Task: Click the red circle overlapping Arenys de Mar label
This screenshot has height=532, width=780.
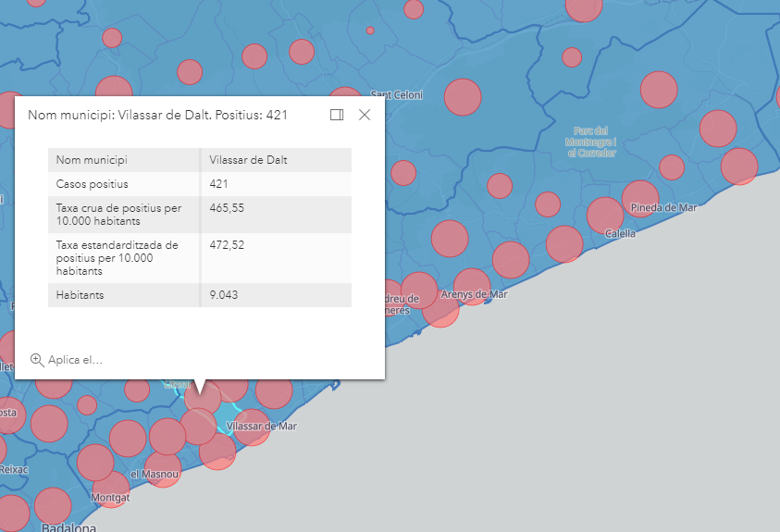Action: [x=472, y=287]
